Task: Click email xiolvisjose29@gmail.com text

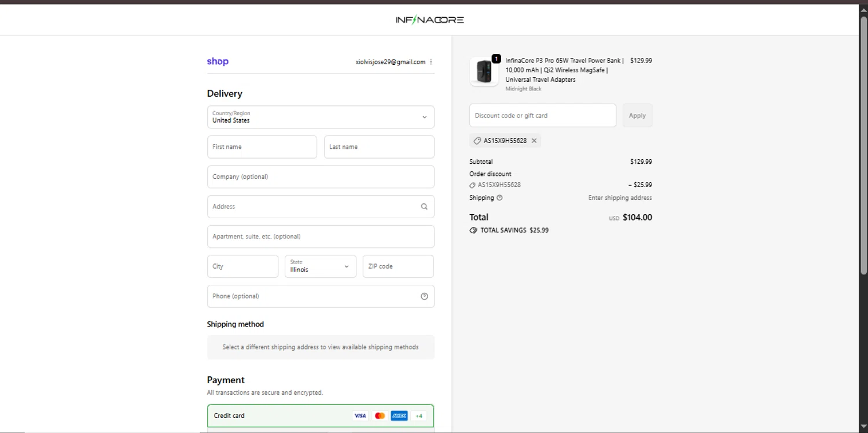Action: point(391,62)
